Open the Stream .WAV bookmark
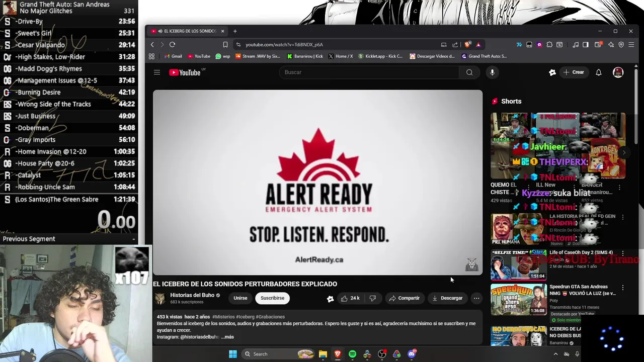 click(x=258, y=56)
